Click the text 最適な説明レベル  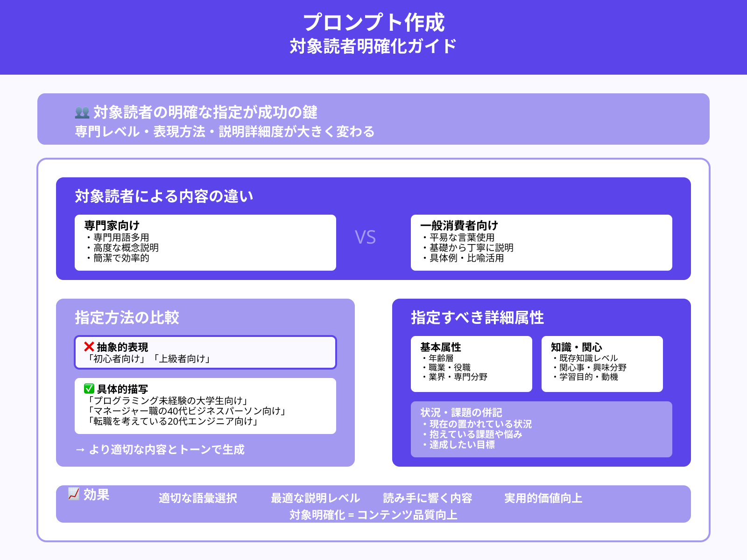click(x=316, y=498)
